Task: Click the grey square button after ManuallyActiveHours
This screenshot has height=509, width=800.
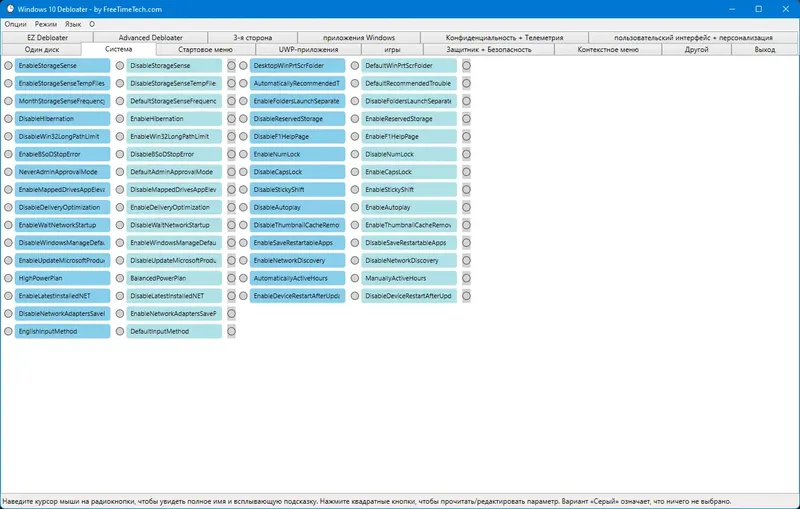Action: (x=466, y=278)
